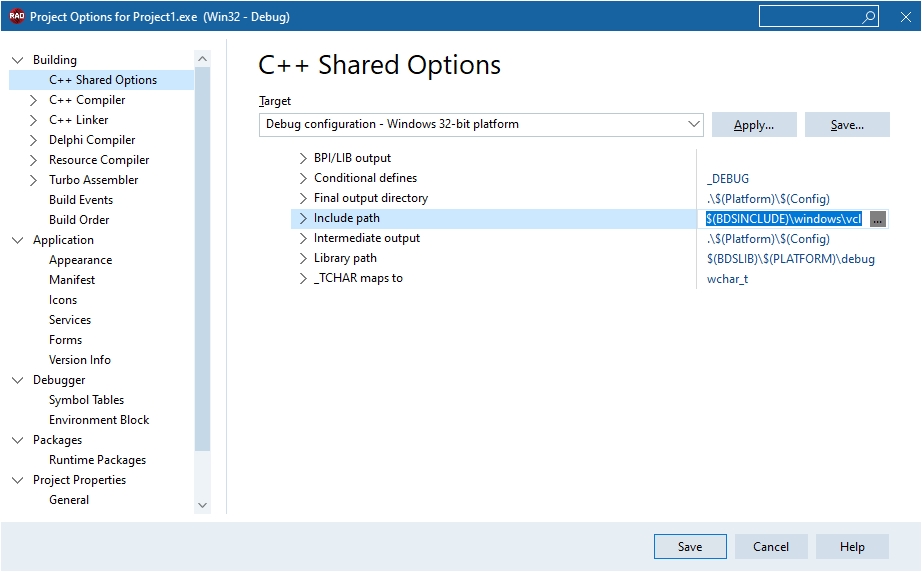
Task: Collapse the Packages tree section
Action: coord(18,440)
